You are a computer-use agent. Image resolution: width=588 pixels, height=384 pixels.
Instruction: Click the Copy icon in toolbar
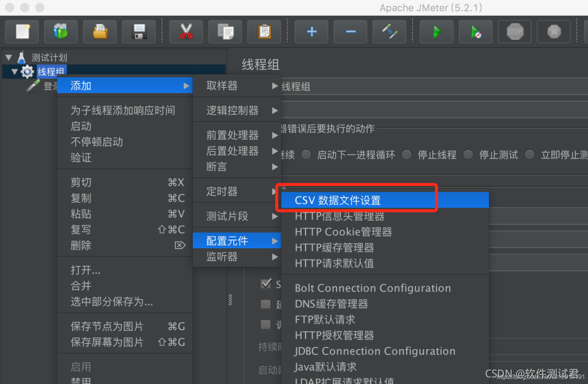click(225, 32)
